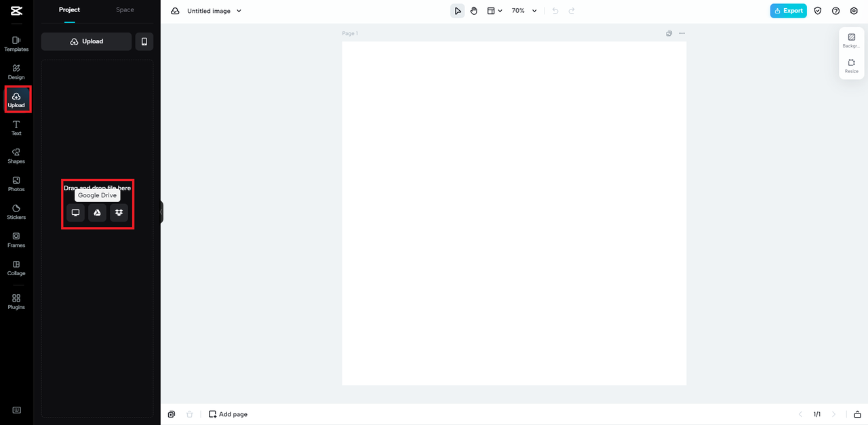Click duplicate page icon in bottom bar
This screenshot has width=868, height=425.
(172, 414)
